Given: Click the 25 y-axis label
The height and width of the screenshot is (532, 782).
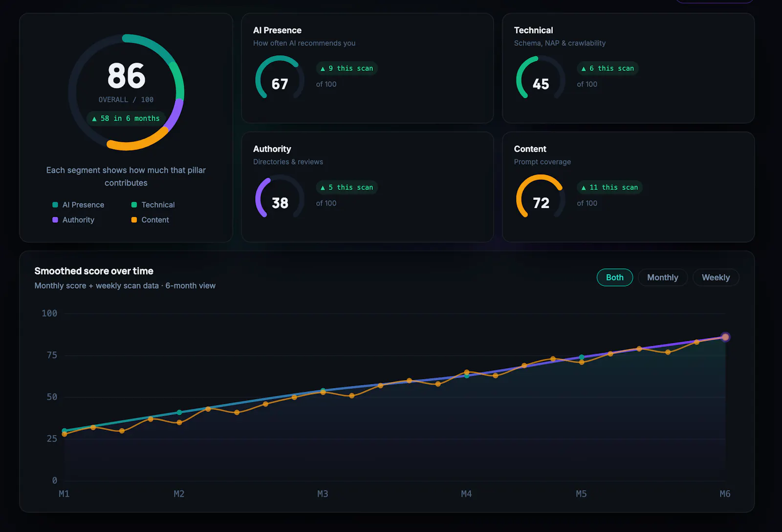Looking at the screenshot, I should (x=52, y=439).
